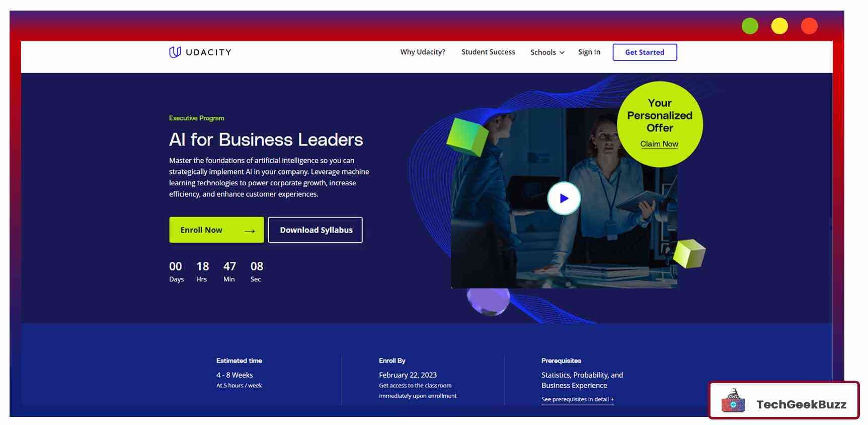The image size is (868, 425).
Task: Click the countdown timer hours value
Action: [x=202, y=266]
